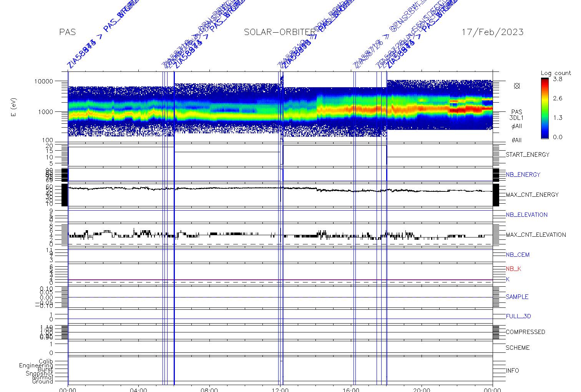The width and height of the screenshot is (581, 392).
Task: Select the COMPRESSED panel label
Action: pyautogui.click(x=525, y=332)
